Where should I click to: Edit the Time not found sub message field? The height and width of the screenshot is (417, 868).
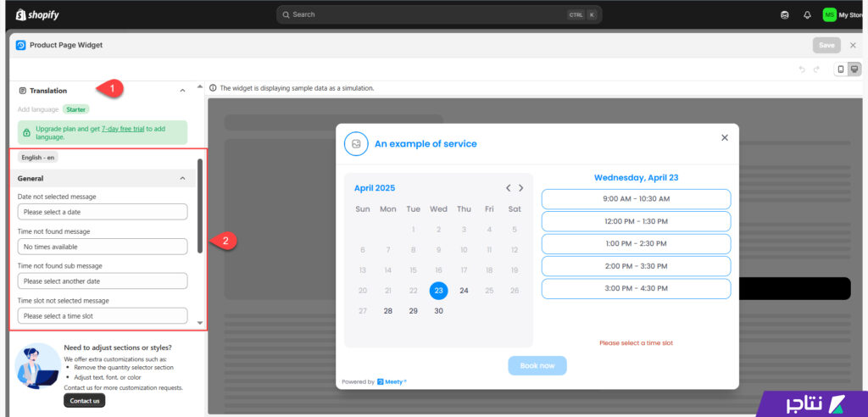pyautogui.click(x=103, y=281)
